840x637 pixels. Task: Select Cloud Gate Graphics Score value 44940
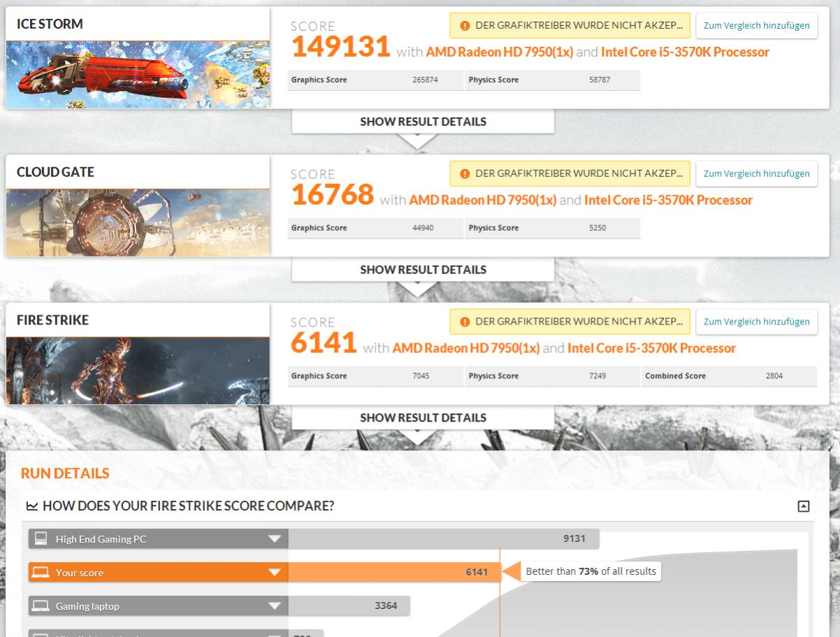(x=423, y=228)
